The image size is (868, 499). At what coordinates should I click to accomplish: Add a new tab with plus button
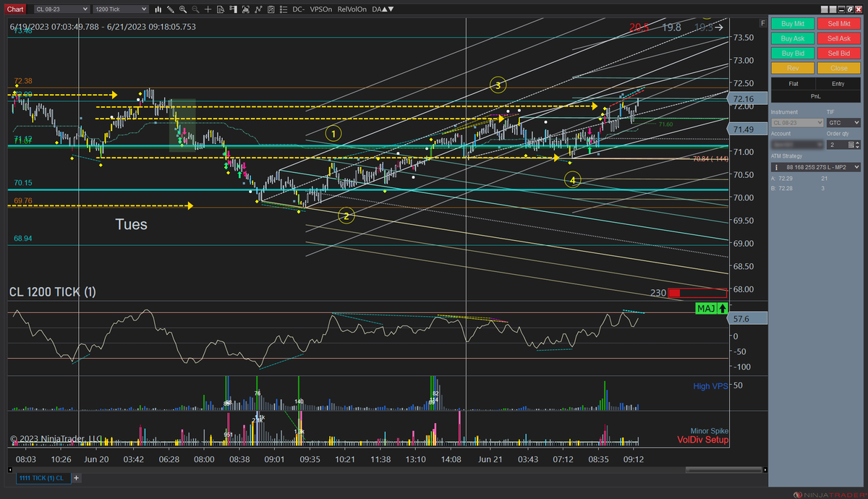click(x=76, y=478)
